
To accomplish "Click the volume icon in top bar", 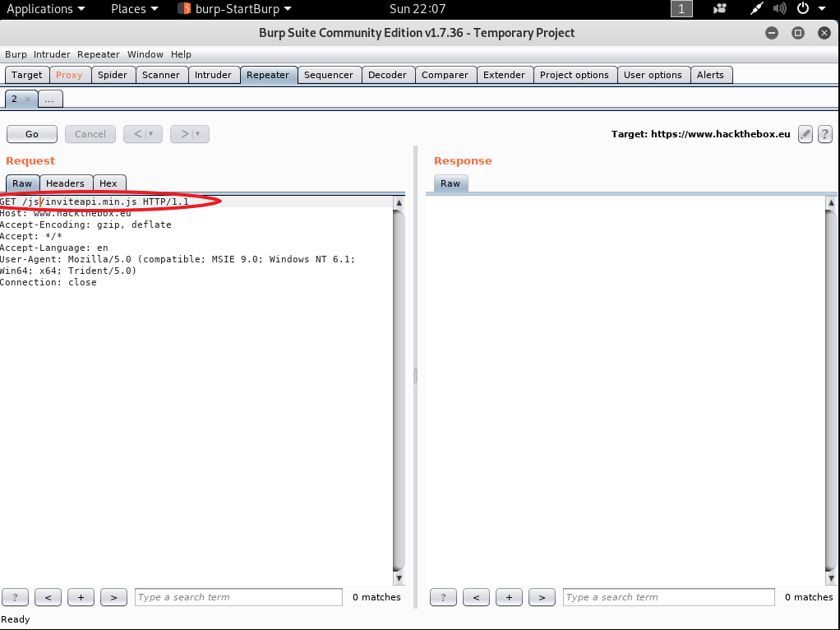I will 779,9.
